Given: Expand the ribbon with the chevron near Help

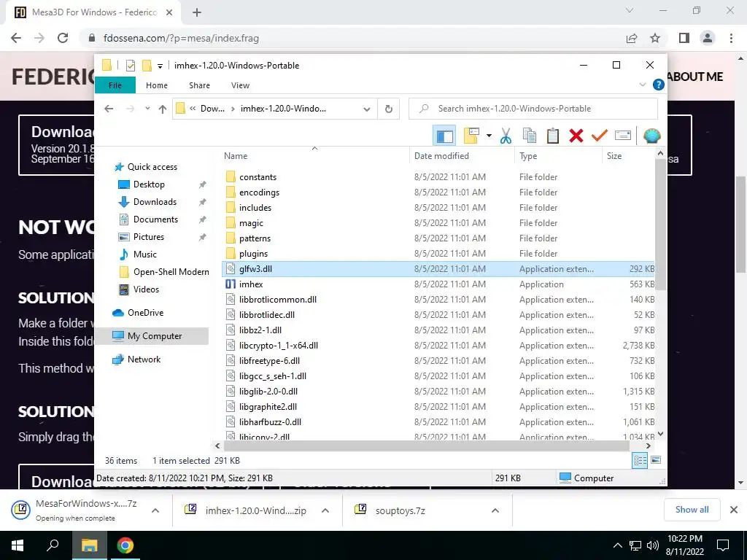Looking at the screenshot, I should click(x=642, y=85).
